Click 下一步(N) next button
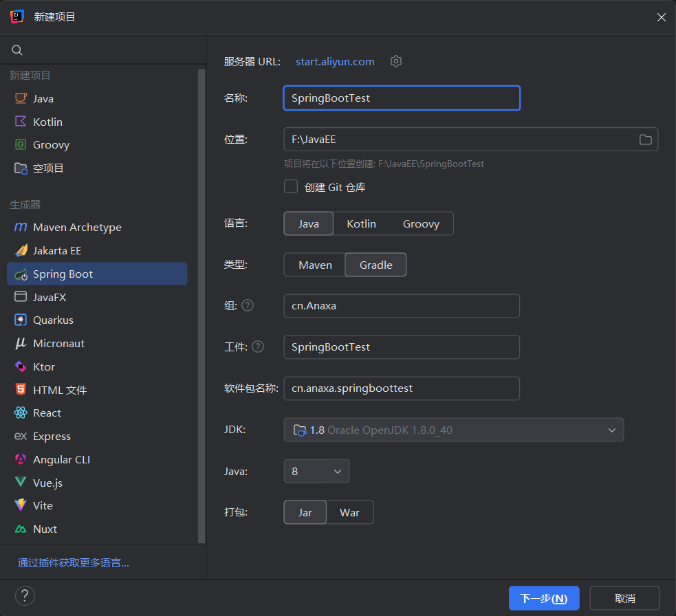The height and width of the screenshot is (616, 676). [544, 598]
